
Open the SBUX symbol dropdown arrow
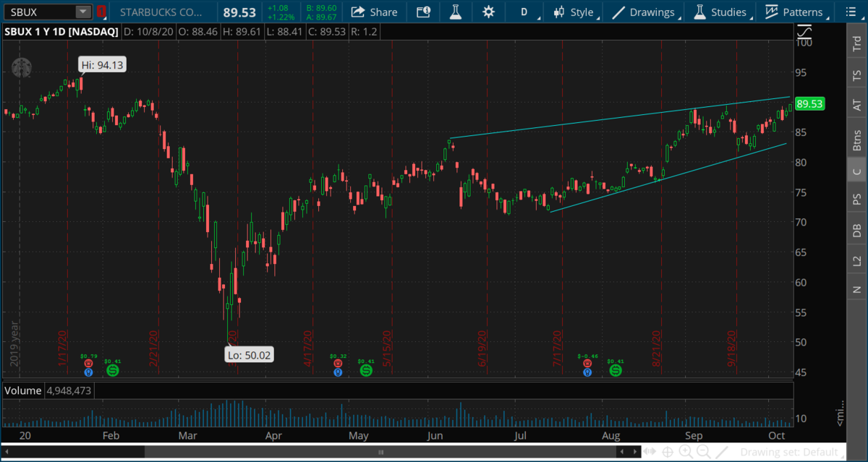[x=82, y=12]
